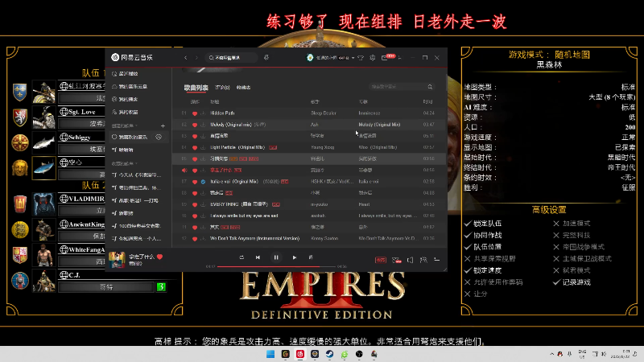Add new playlist with plus icon in sidebar
The width and height of the screenshot is (644, 362).
pos(163,125)
